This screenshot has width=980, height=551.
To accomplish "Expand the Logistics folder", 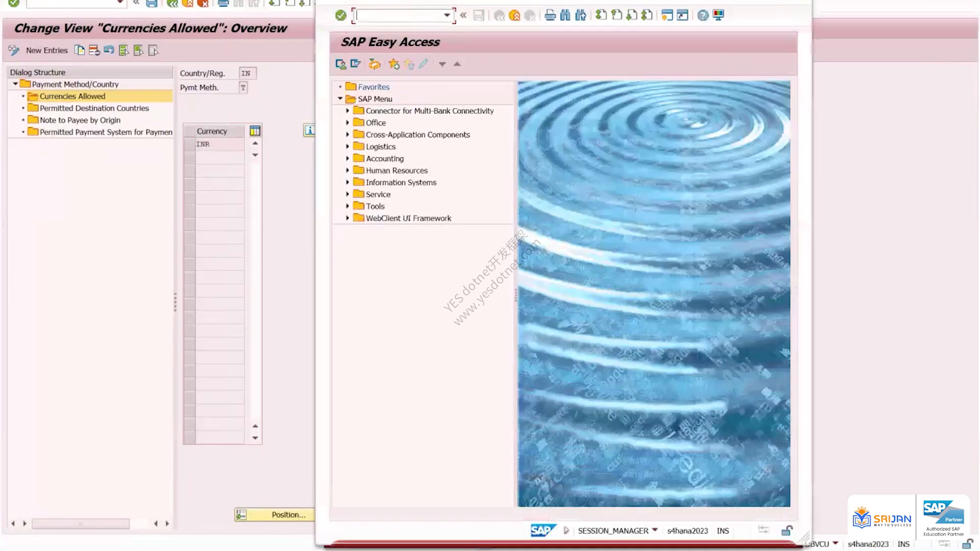I will pyautogui.click(x=348, y=146).
